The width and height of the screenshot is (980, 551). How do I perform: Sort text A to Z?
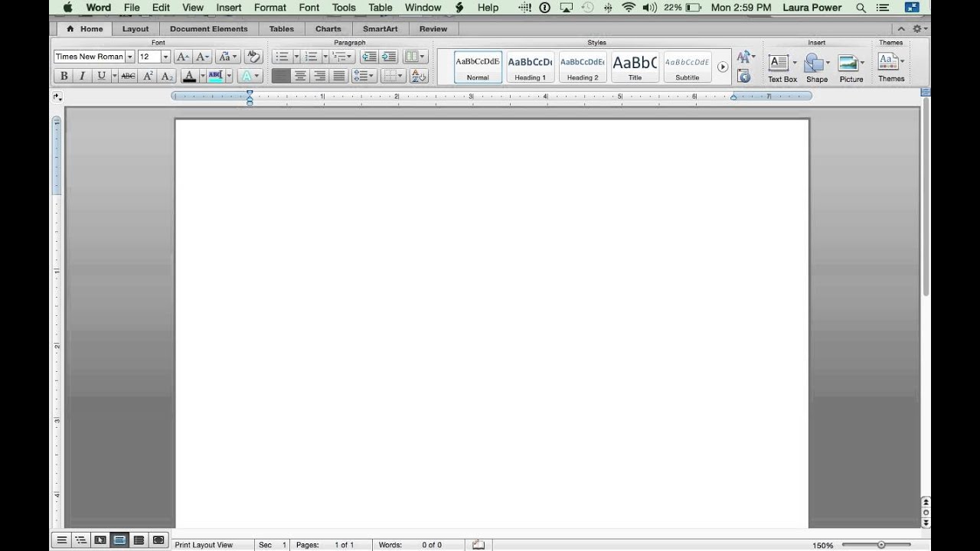(419, 76)
